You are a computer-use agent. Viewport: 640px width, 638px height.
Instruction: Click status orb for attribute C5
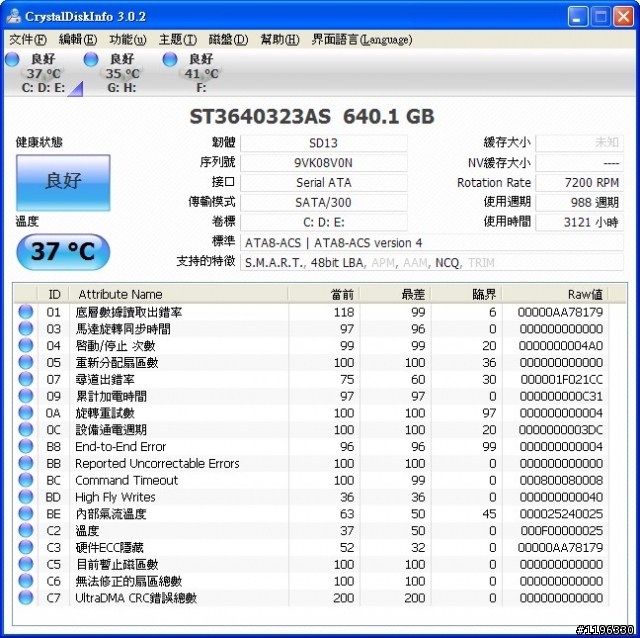[26, 564]
